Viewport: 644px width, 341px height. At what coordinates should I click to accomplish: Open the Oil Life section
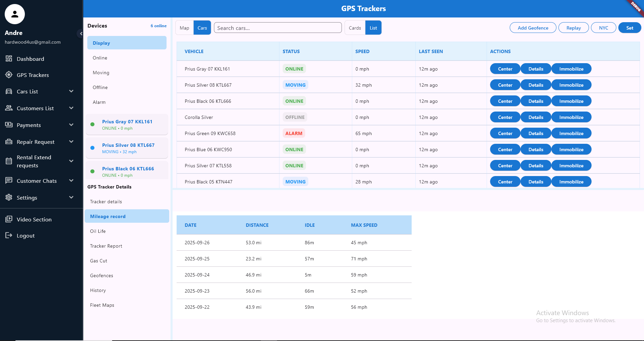coord(98,231)
